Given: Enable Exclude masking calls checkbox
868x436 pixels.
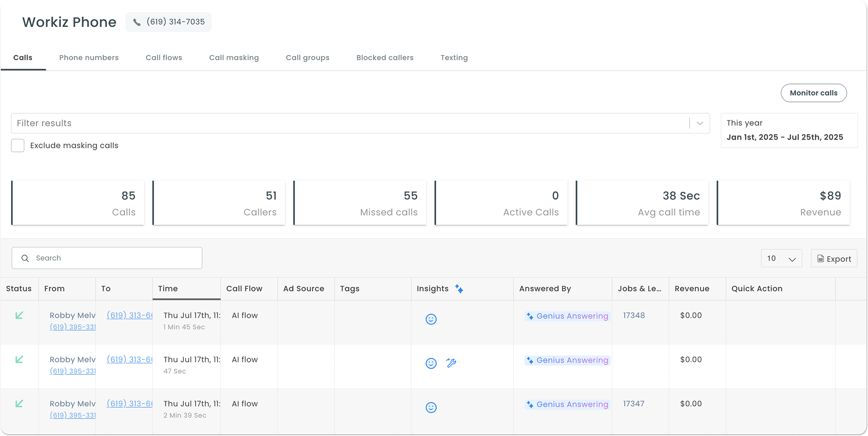Looking at the screenshot, I should (18, 146).
